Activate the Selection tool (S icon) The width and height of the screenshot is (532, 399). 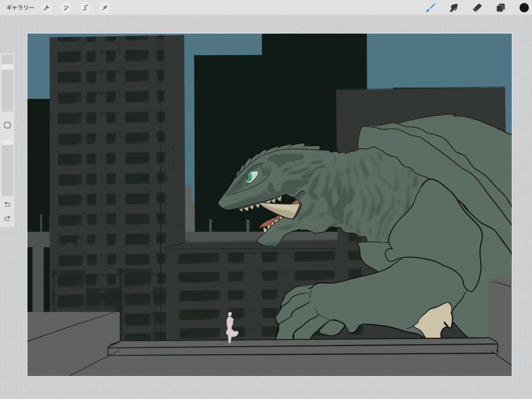pyautogui.click(x=85, y=8)
